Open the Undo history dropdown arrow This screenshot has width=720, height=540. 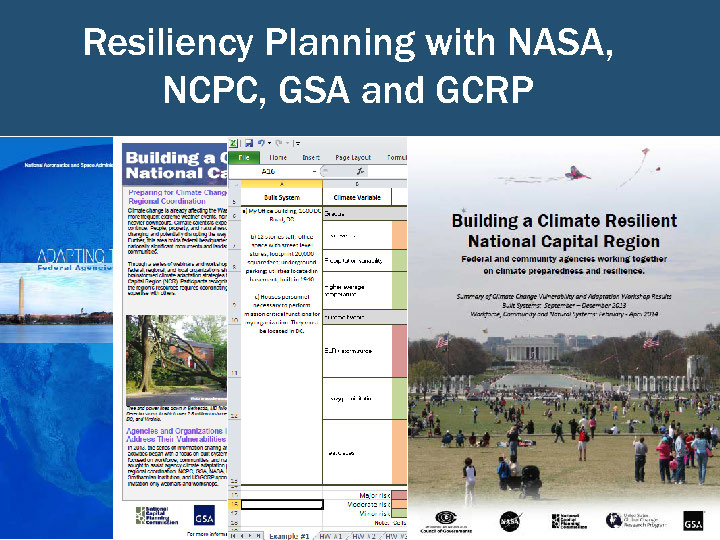pos(271,143)
